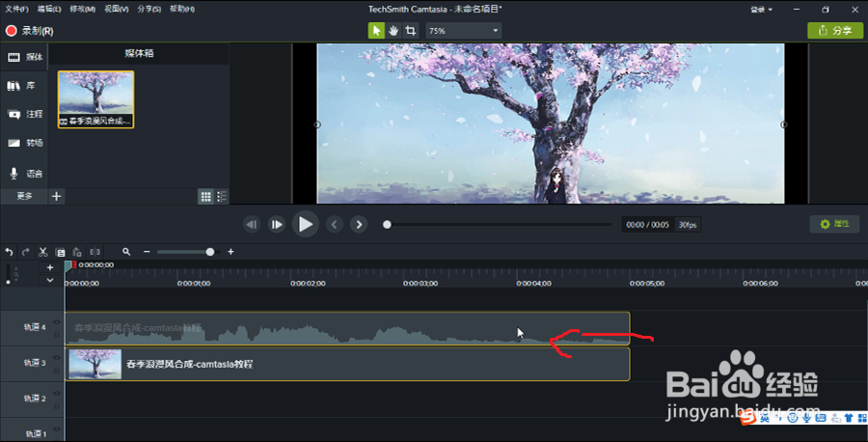This screenshot has width=868, height=442.
Task: Switch media bin to list view
Action: click(222, 196)
